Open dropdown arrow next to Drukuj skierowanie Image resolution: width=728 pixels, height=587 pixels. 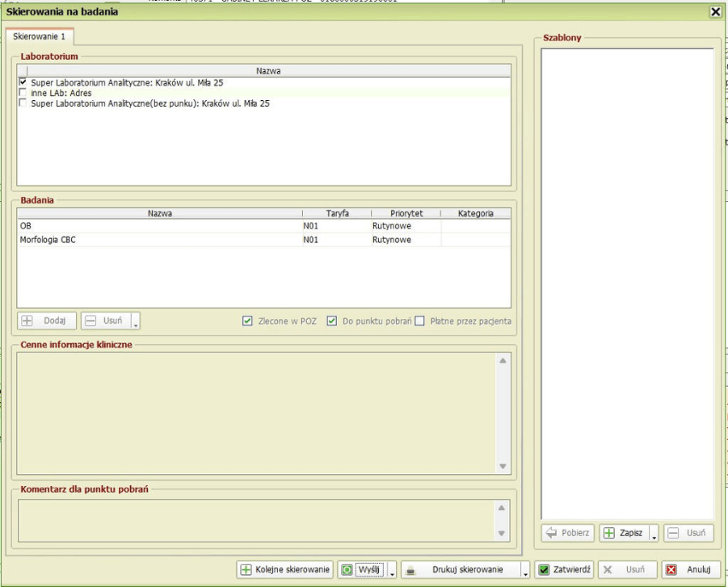(x=525, y=570)
